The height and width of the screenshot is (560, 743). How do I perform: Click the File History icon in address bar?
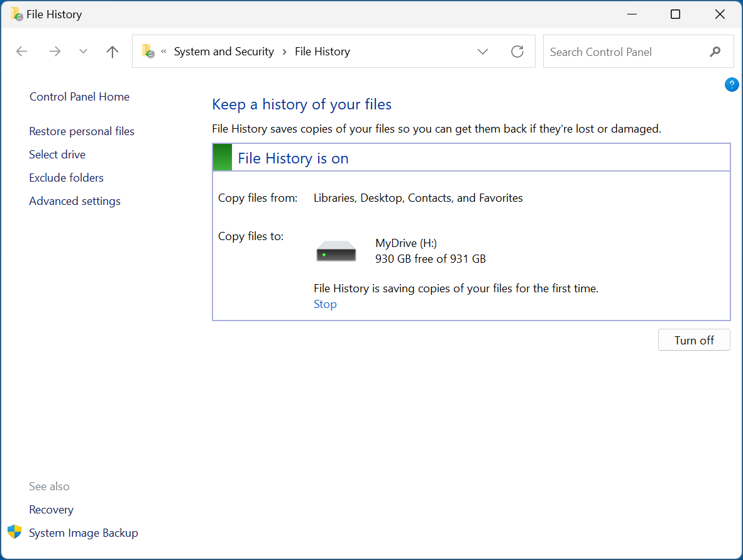click(x=148, y=52)
